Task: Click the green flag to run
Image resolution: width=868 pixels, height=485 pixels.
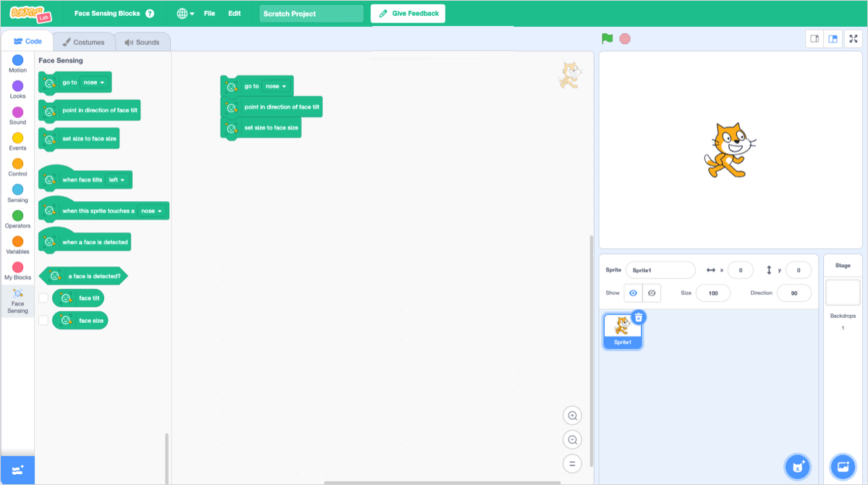Action: [x=608, y=38]
